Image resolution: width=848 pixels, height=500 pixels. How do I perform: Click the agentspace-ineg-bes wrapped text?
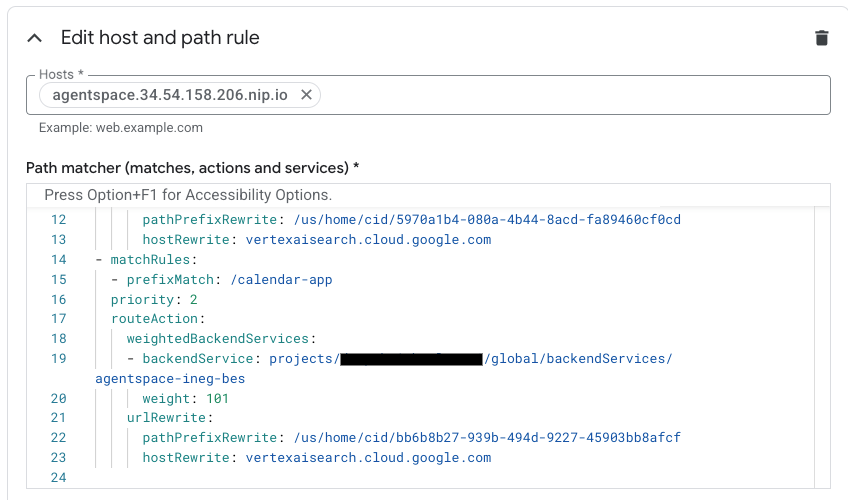pos(170,379)
